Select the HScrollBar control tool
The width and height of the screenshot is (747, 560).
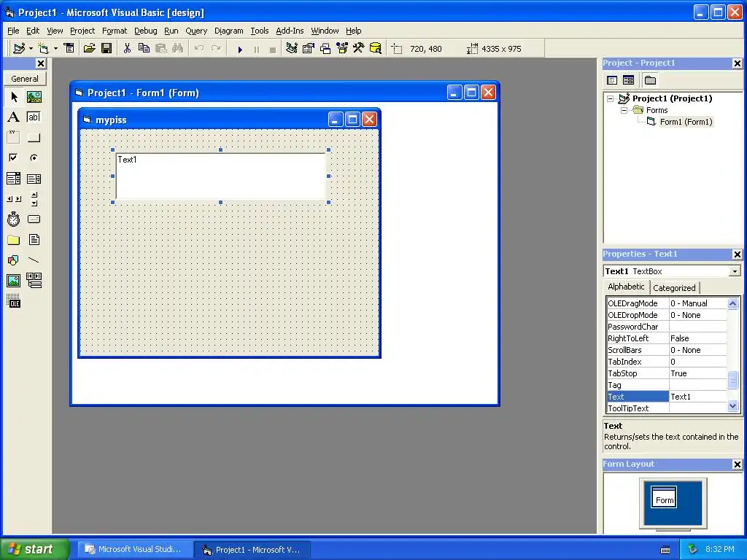[x=14, y=199]
